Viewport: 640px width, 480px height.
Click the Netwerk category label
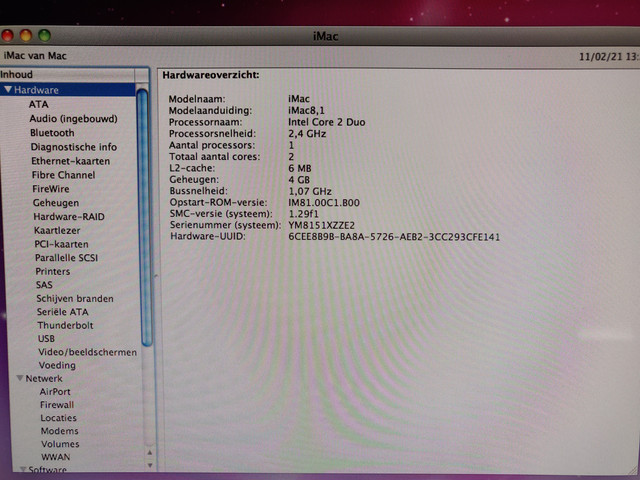point(44,379)
